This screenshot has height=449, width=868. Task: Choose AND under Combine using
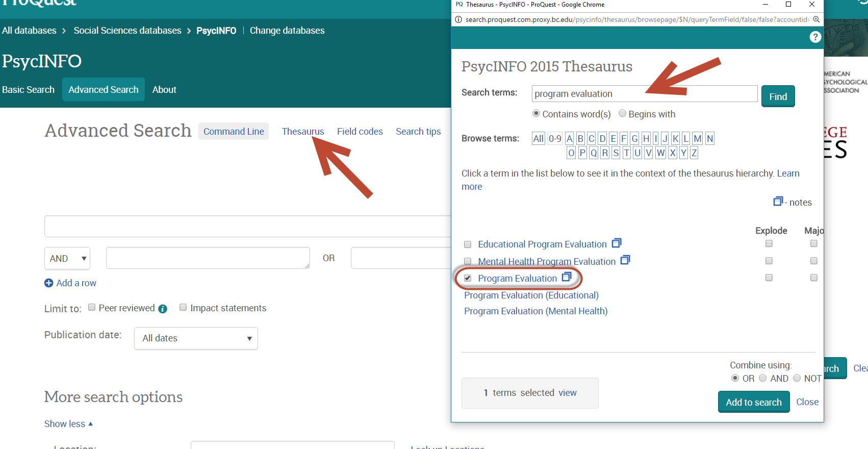[x=763, y=378]
